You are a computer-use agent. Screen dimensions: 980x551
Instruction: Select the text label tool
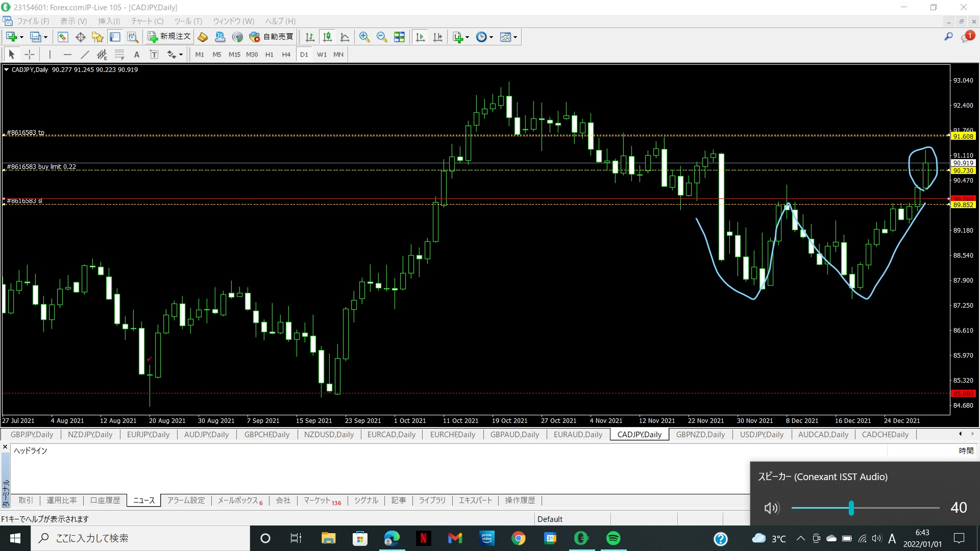click(x=154, y=55)
